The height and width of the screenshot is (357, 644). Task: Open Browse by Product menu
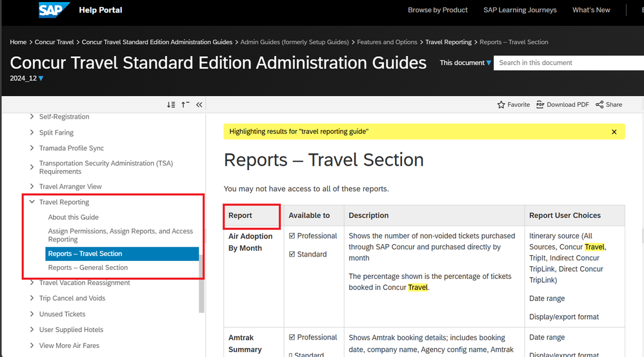438,10
